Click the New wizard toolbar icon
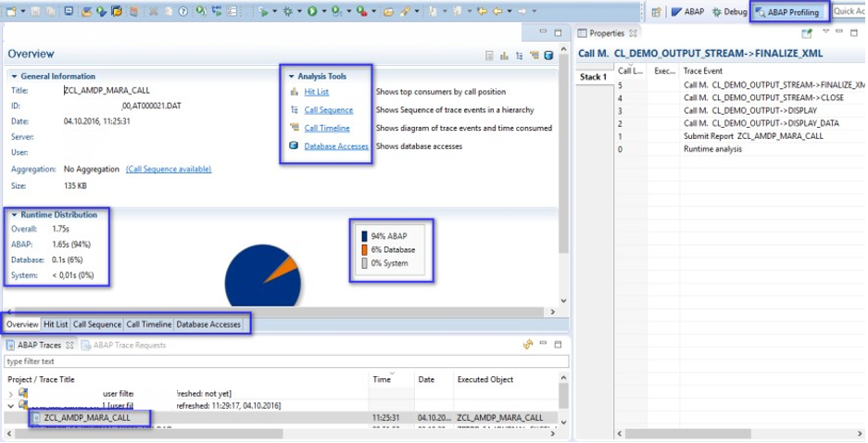This screenshot has height=443, width=868. coord(11,11)
